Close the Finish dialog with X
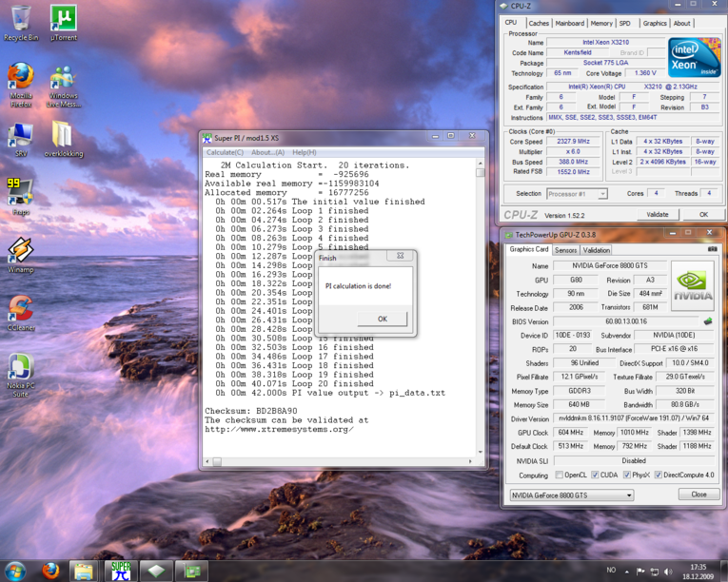The image size is (728, 582). tap(401, 255)
